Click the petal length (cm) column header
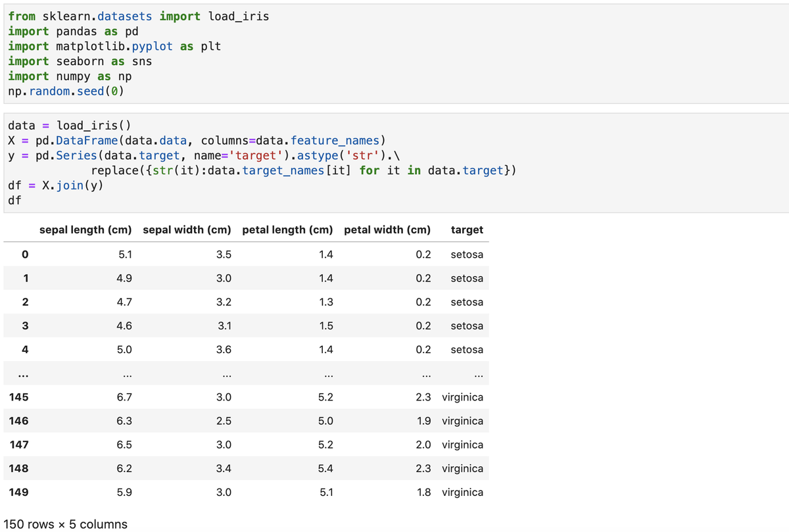This screenshot has height=532, width=789. tap(287, 230)
